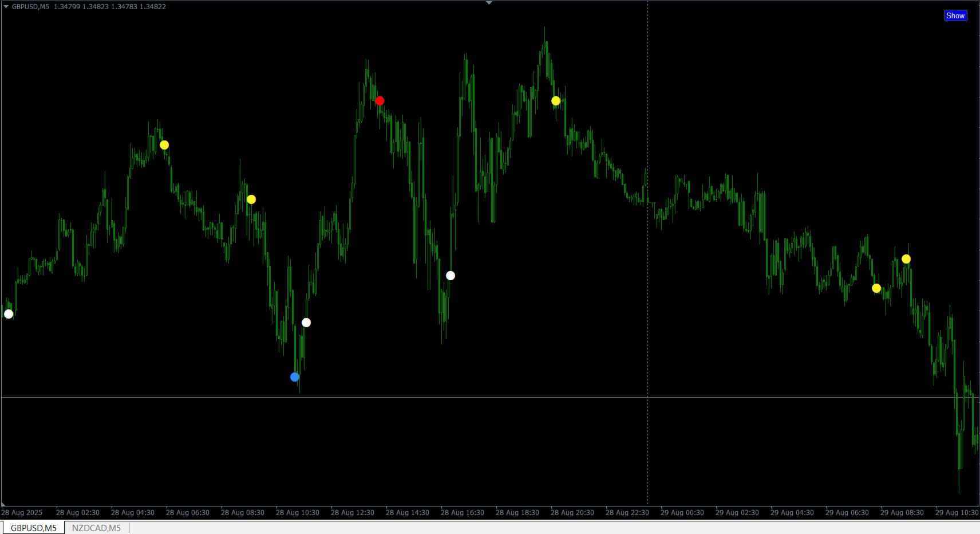980x534 pixels.
Task: Click the '28 Aug 10:30' time label
Action: pos(298,513)
